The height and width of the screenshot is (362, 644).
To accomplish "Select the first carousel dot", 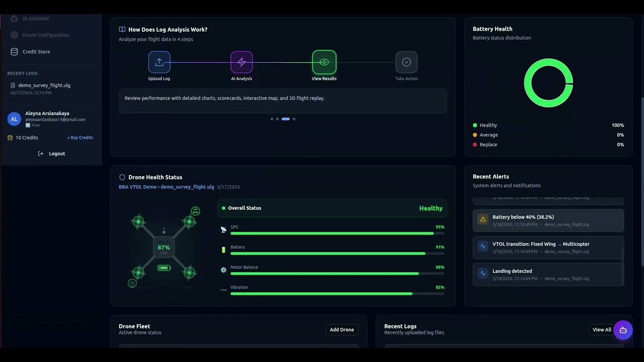I will click(272, 119).
